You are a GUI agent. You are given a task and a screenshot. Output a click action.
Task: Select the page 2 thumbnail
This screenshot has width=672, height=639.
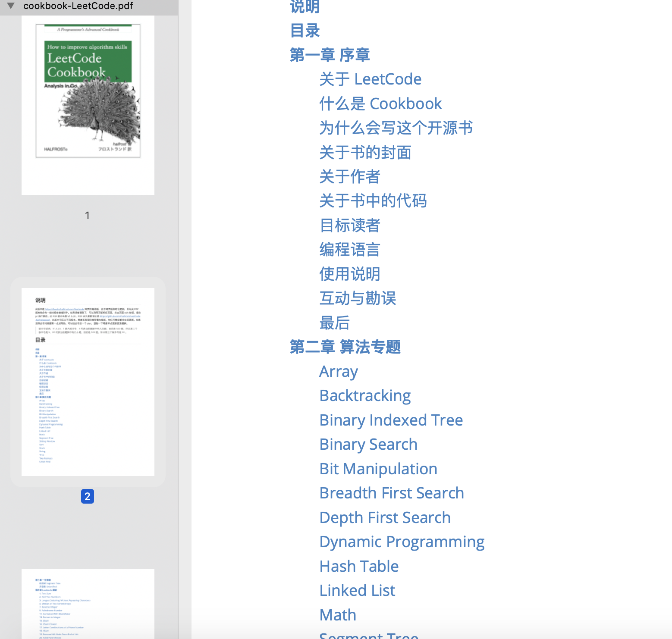[88, 382]
